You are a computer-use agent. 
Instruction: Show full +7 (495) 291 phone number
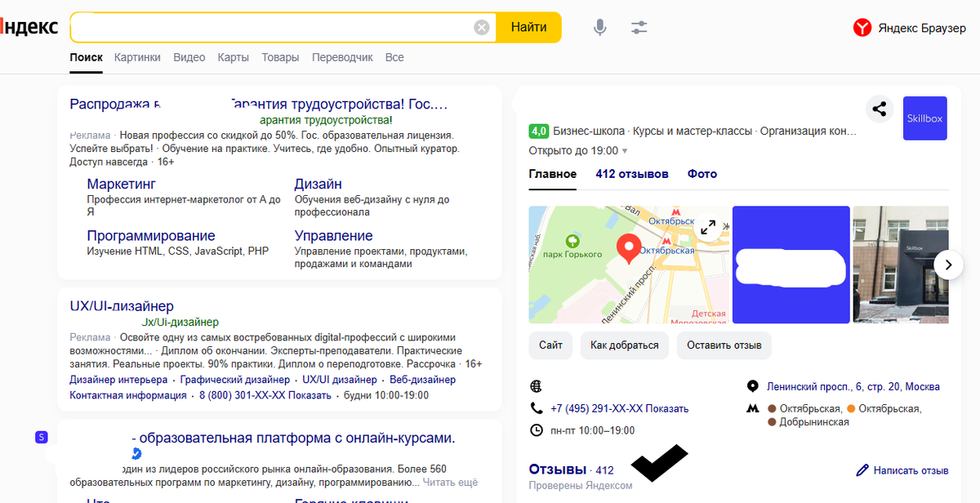coord(620,408)
